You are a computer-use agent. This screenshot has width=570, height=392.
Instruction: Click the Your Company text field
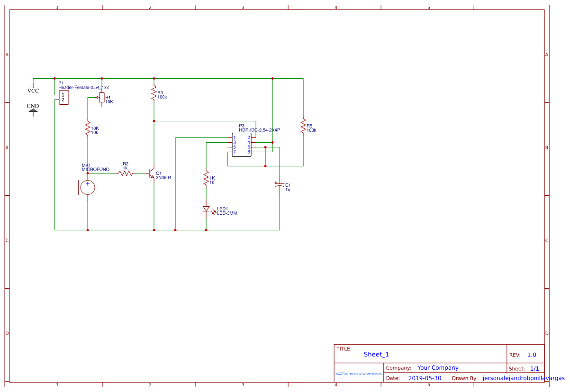tap(437, 367)
